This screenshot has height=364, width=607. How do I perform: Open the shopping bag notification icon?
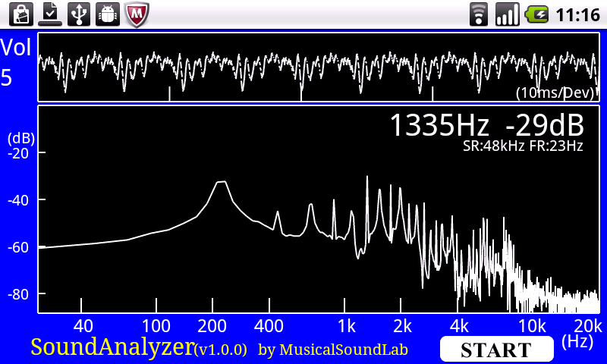[21, 14]
